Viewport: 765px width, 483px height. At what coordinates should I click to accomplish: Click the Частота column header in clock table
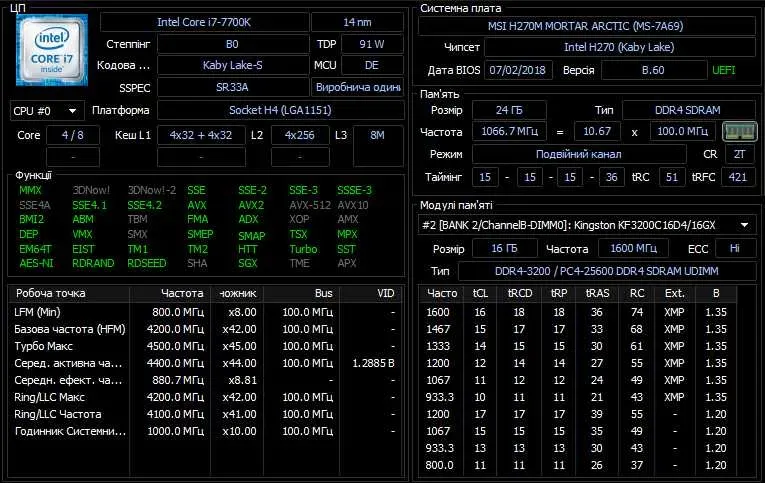(x=169, y=293)
